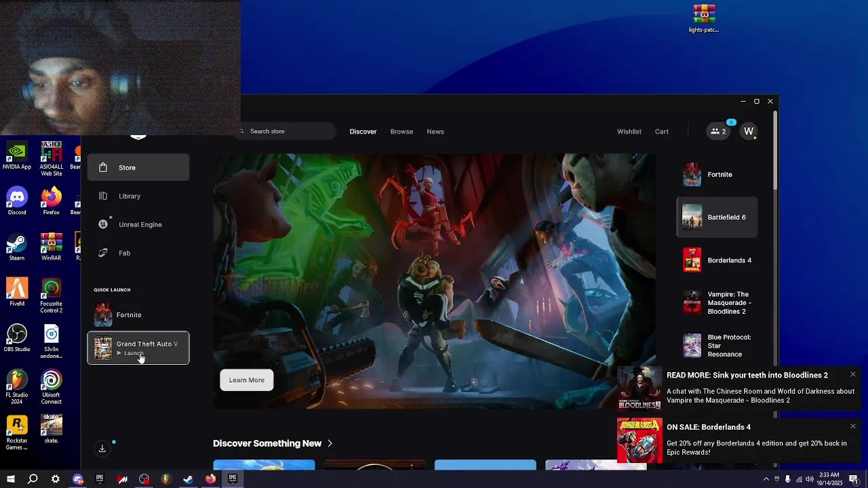Open Steam from the taskbar
868x488 pixels.
pos(189,479)
